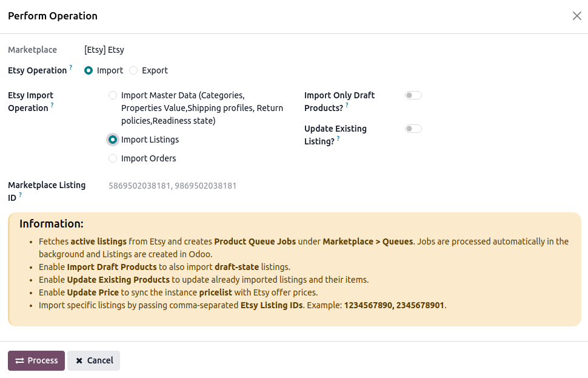
Task: Click the Perform Operation title
Action: 53,16
